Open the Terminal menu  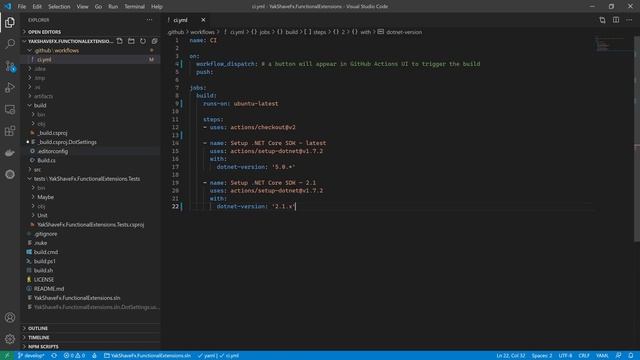(134, 7)
